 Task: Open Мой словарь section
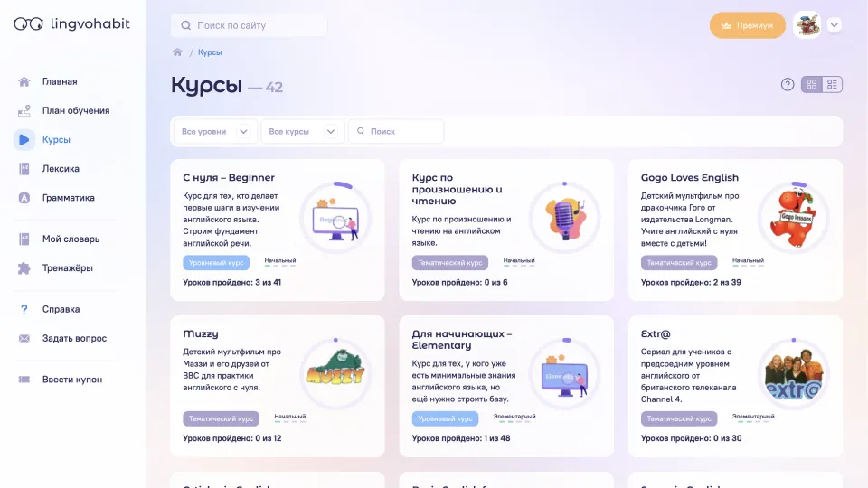point(71,239)
